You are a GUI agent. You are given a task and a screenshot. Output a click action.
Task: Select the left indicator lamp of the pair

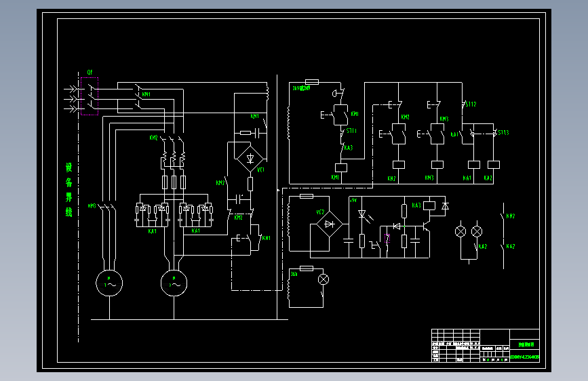460,232
